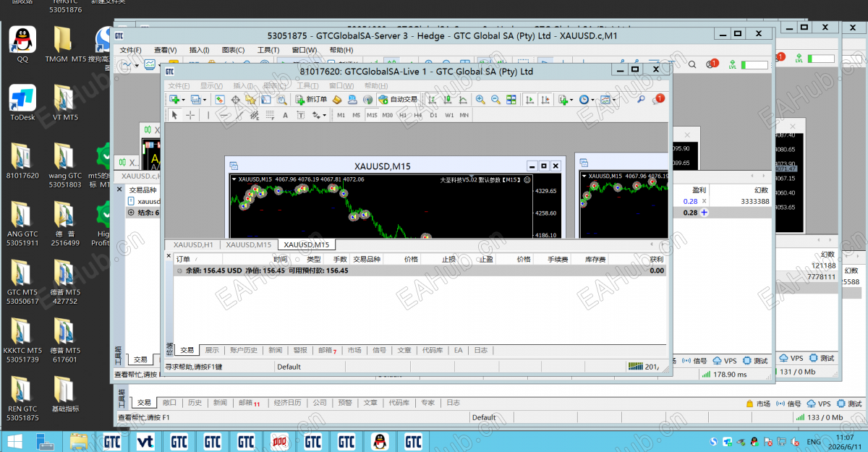The width and height of the screenshot is (868, 452).
Task: Toggle the chart auto-scroll icon
Action: pyautogui.click(x=529, y=99)
